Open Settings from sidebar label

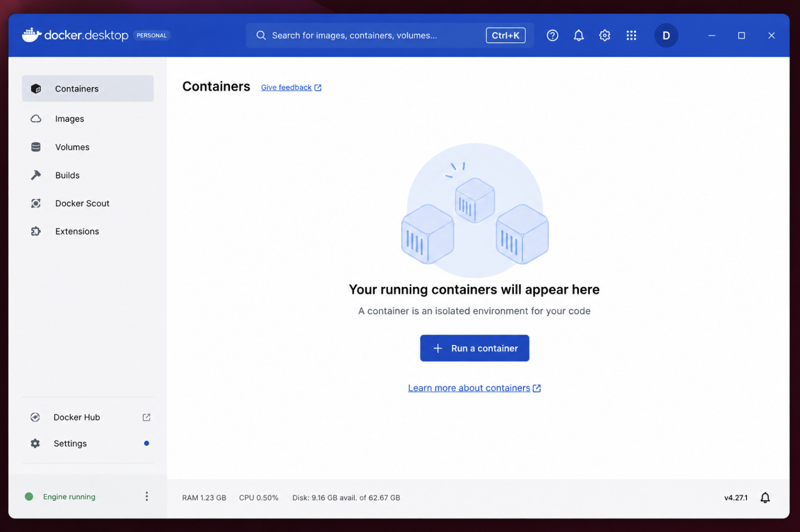tap(70, 443)
